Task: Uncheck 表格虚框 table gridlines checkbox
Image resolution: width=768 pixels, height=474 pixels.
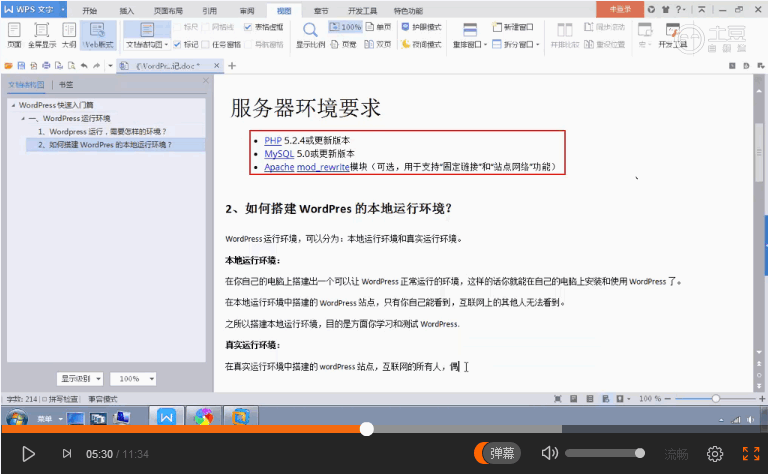Action: [x=248, y=27]
